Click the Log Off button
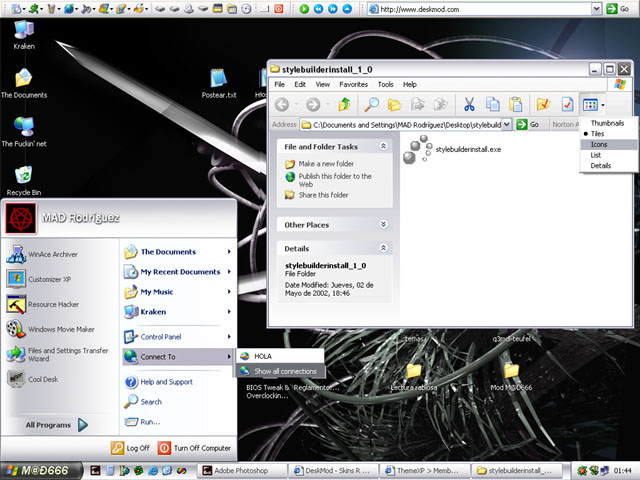The height and width of the screenshot is (480, 640). coord(130,448)
